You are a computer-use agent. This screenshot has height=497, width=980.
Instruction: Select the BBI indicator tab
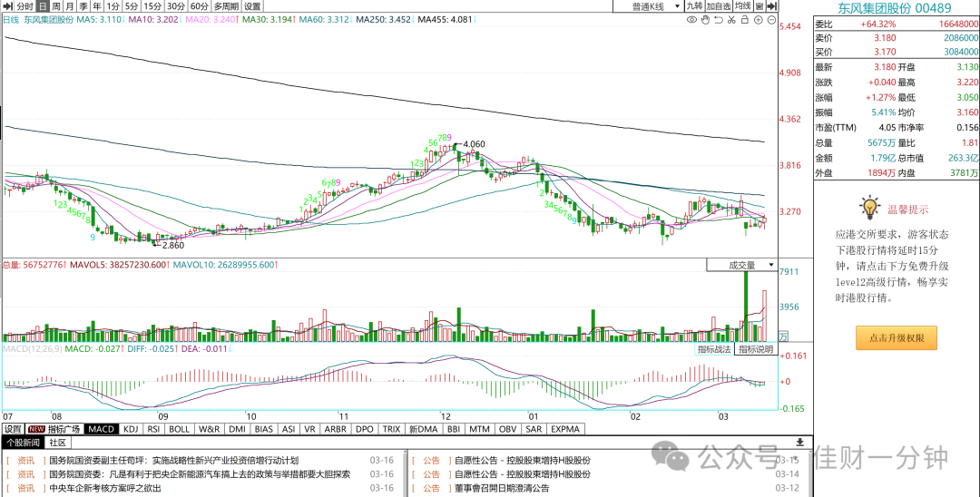pyautogui.click(x=454, y=430)
